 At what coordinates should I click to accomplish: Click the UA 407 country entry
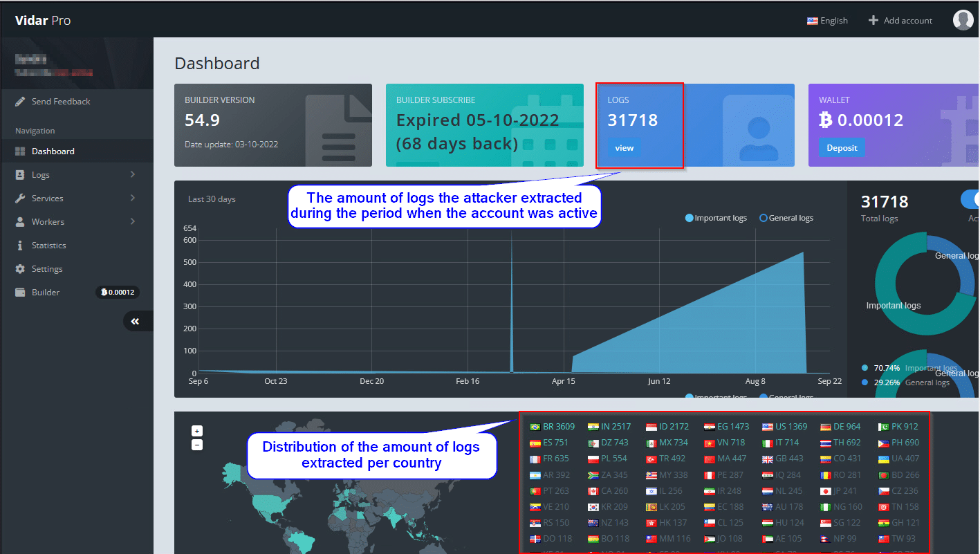click(x=899, y=459)
